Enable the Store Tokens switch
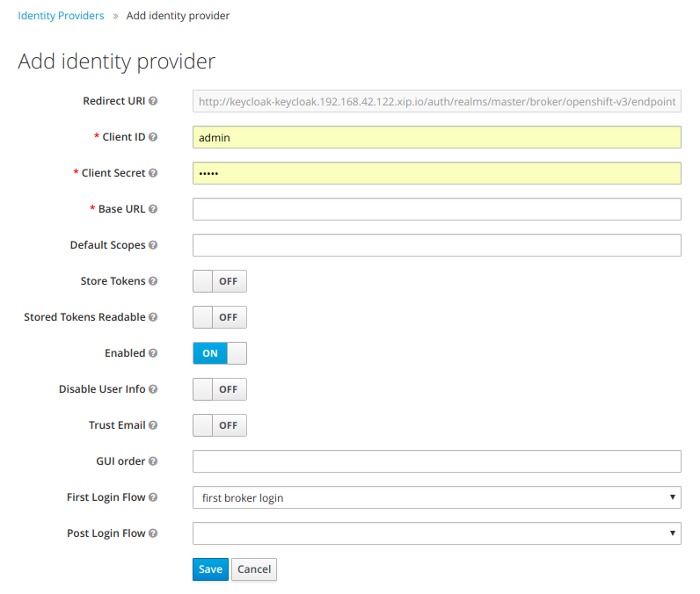The image size is (700, 594). tap(220, 281)
